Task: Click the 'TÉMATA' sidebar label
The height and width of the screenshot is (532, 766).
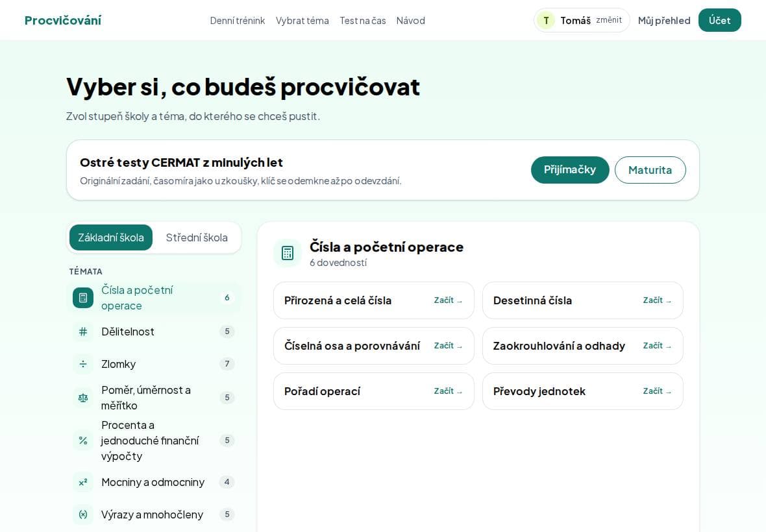Action: [86, 271]
